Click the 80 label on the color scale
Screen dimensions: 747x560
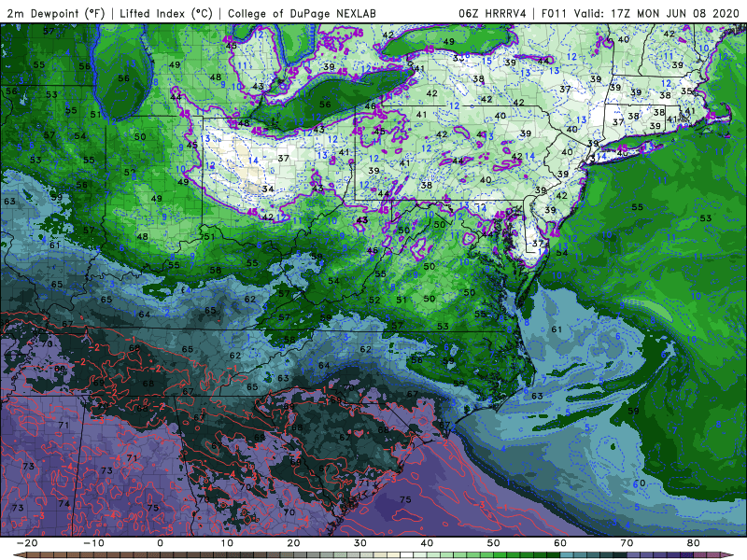694,542
